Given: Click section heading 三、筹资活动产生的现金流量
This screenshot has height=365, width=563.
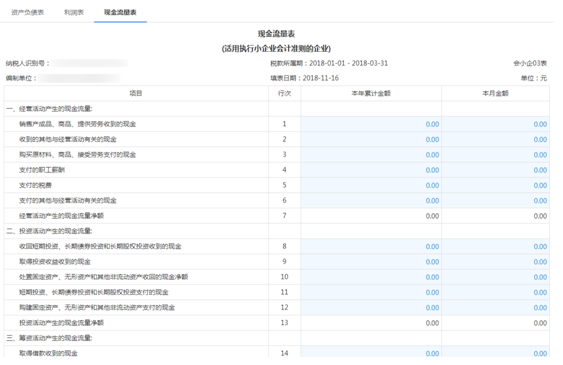Looking at the screenshot, I should point(49,338).
